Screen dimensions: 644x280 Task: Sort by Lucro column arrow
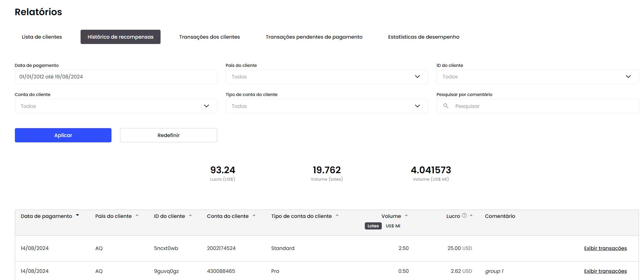coord(471,215)
